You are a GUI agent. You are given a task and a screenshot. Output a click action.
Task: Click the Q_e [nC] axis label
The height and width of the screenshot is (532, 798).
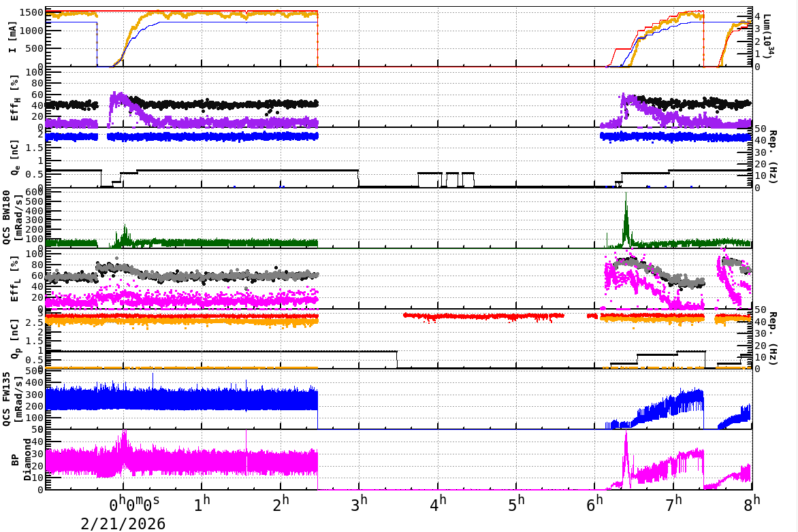click(15, 158)
